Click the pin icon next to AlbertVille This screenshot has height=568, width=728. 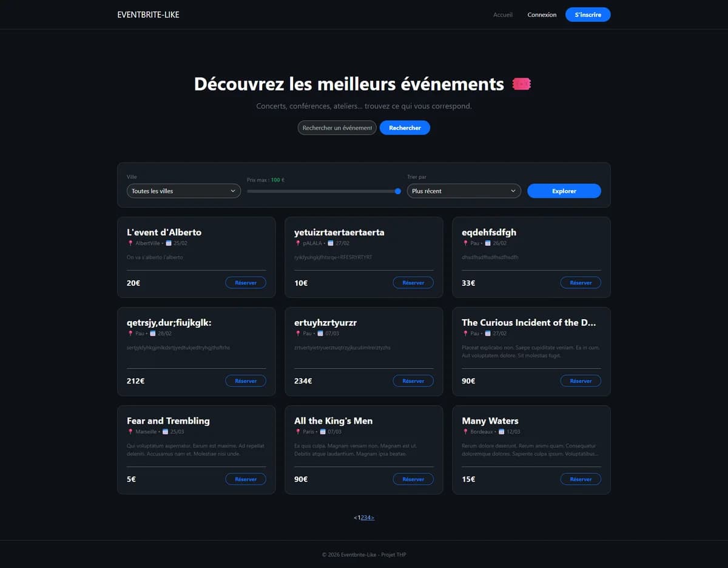click(x=130, y=243)
